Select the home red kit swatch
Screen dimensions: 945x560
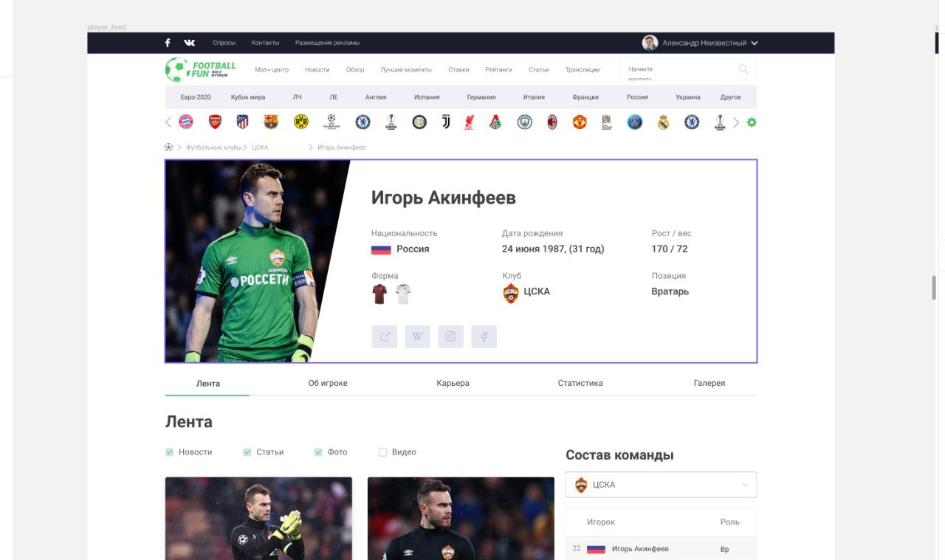pyautogui.click(x=379, y=294)
